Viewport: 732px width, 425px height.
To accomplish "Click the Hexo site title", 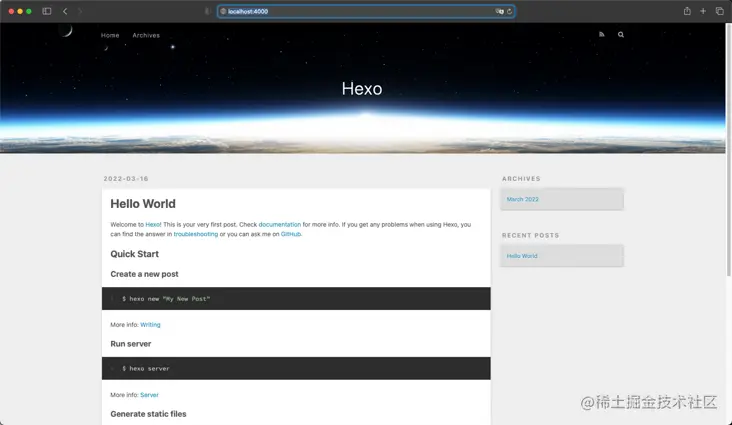I will click(362, 89).
